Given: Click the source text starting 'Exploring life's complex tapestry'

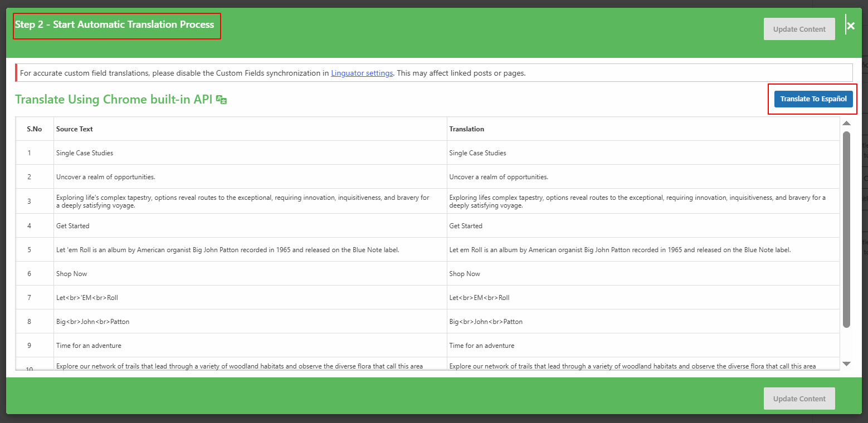Looking at the screenshot, I should (243, 201).
